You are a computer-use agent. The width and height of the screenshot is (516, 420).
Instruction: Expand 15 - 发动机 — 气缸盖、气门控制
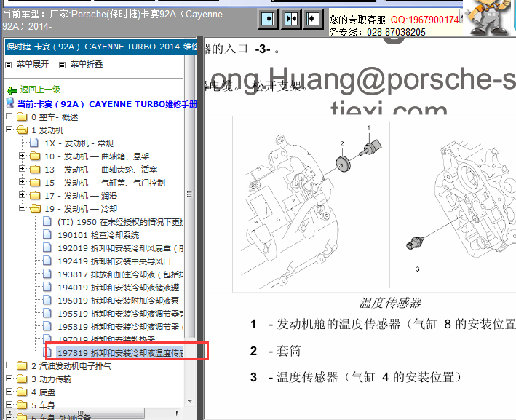coord(22,182)
